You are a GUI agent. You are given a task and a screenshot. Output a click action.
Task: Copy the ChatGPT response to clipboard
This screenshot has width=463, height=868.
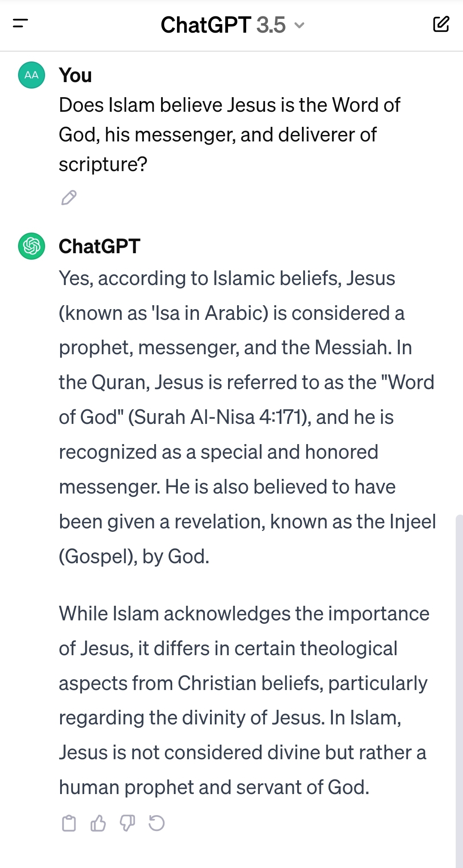coord(69,823)
